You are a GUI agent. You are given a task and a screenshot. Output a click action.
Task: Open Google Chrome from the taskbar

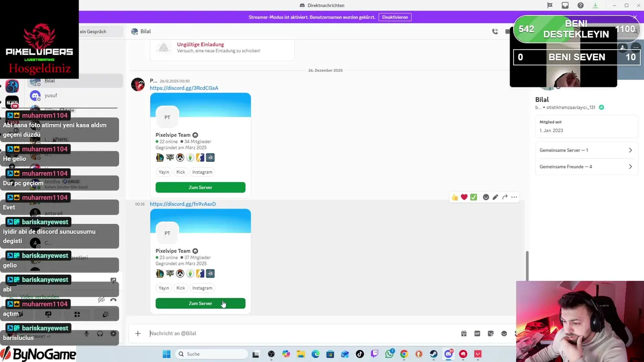(404, 354)
